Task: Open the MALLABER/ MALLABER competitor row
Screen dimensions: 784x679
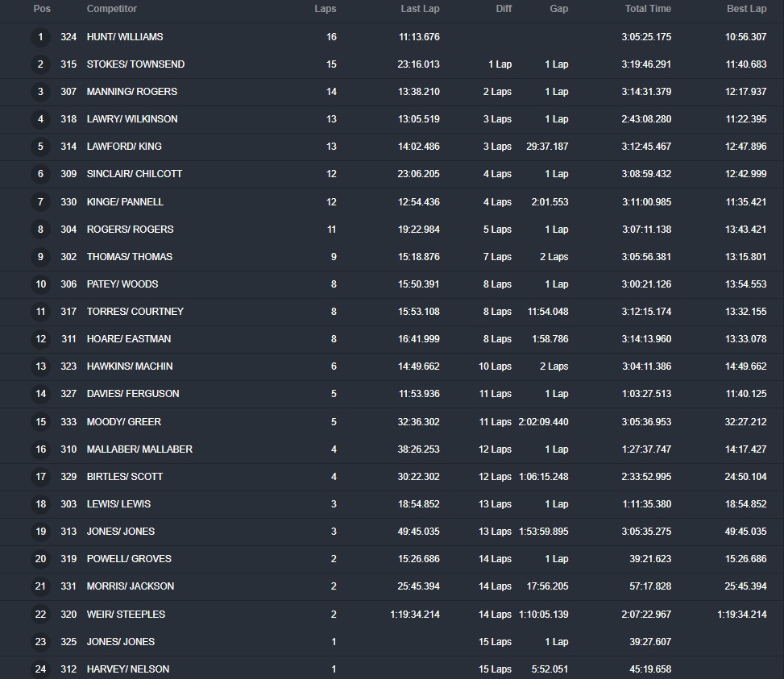Action: [139, 449]
